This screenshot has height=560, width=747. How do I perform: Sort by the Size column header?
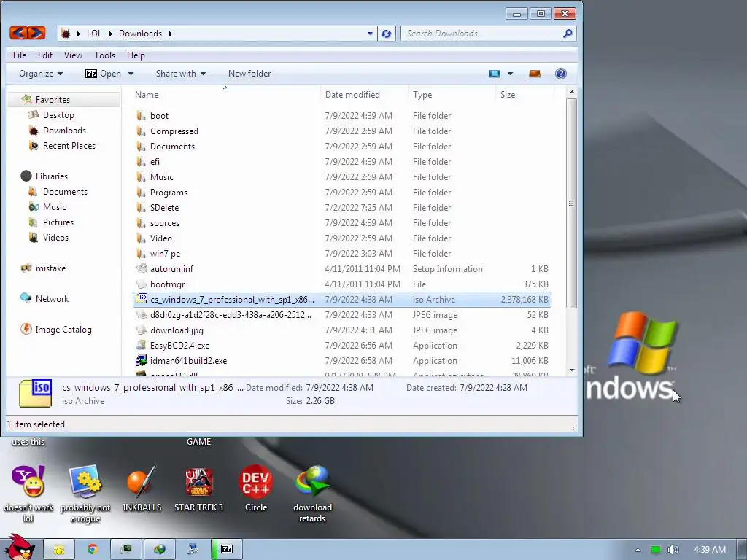pos(525,94)
